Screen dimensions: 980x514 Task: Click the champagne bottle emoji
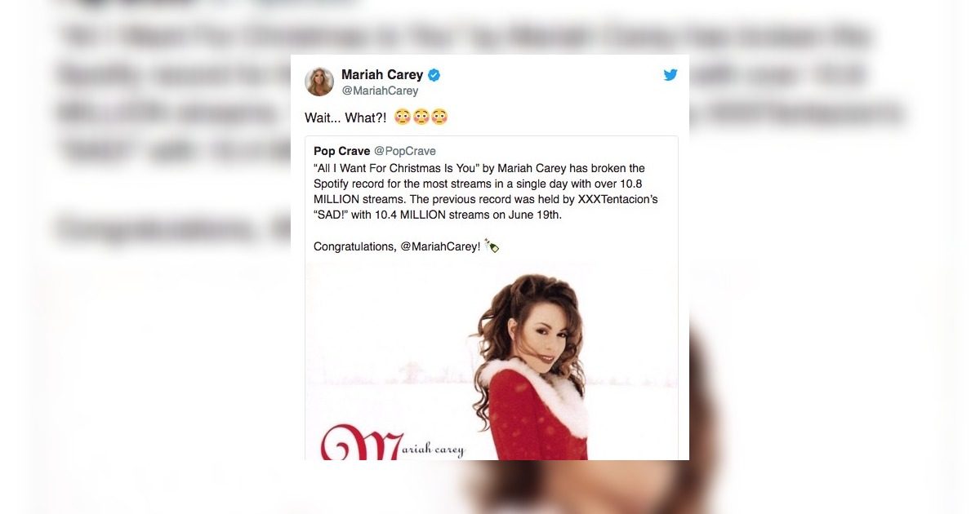tap(492, 246)
